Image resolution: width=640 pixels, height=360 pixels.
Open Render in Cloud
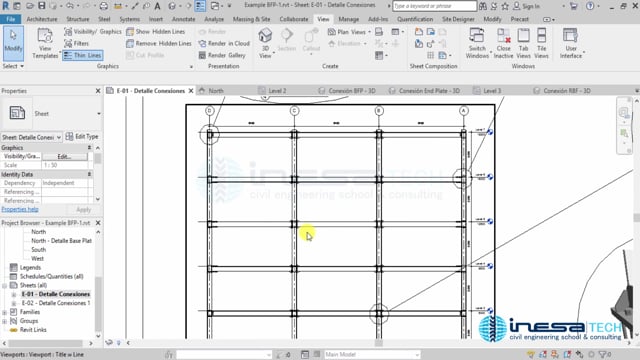(x=224, y=43)
